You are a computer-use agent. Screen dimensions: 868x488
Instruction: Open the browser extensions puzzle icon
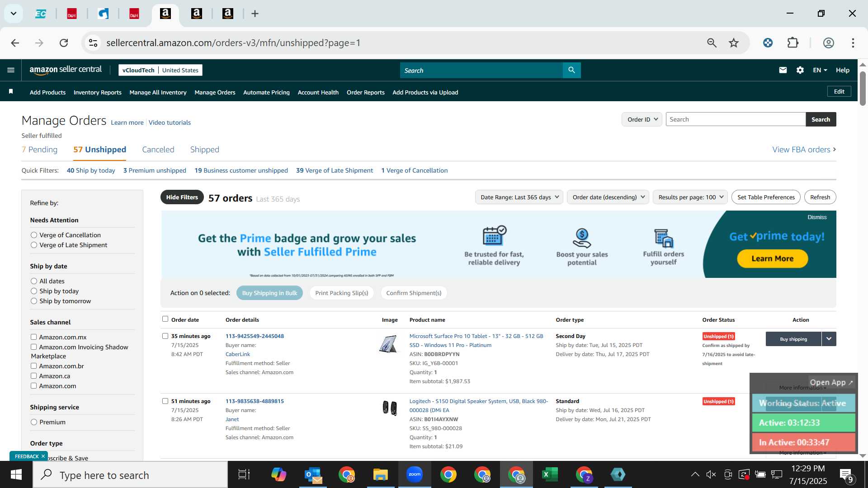coord(793,43)
